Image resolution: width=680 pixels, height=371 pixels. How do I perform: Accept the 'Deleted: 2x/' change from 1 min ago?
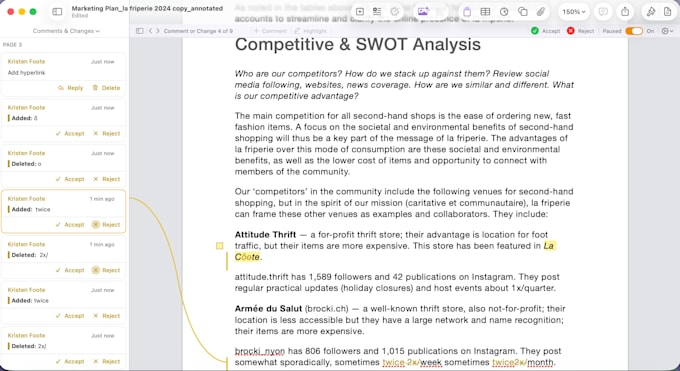point(70,270)
